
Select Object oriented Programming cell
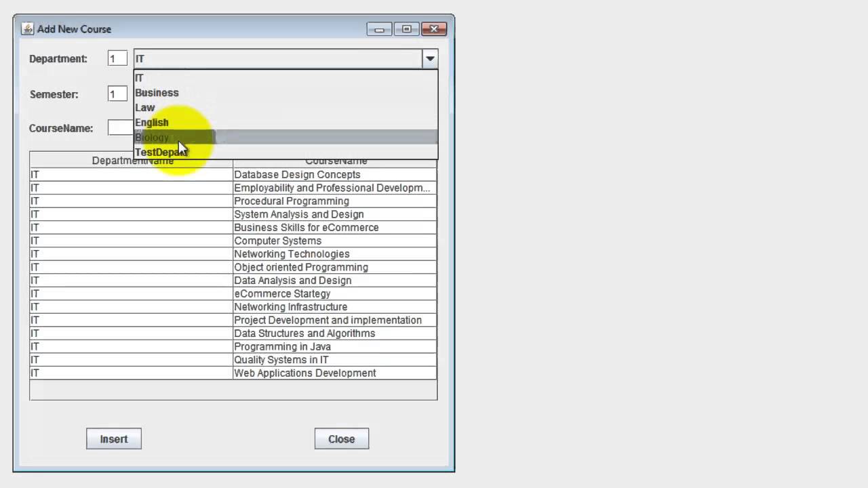coord(334,267)
